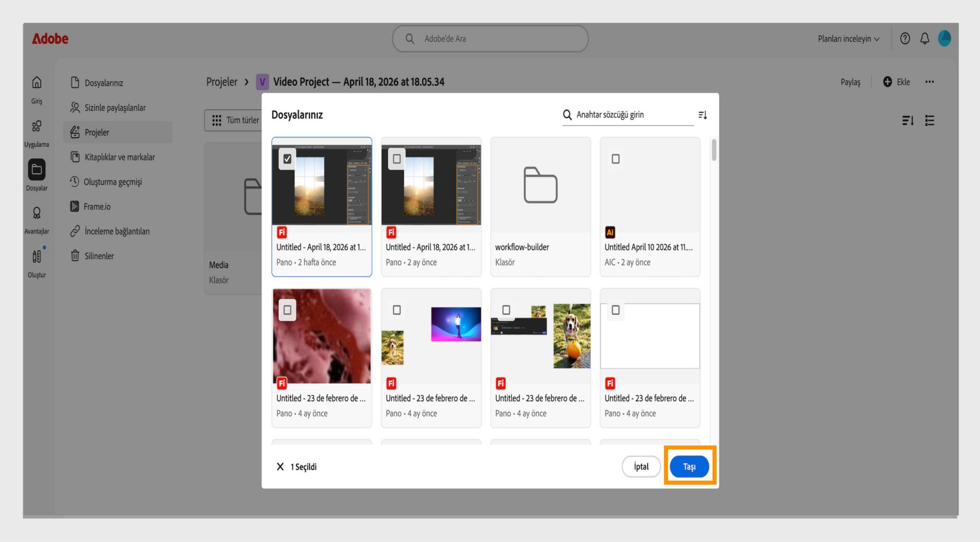
Task: Check the red texture Untitled 23 de febrero file
Action: click(287, 310)
